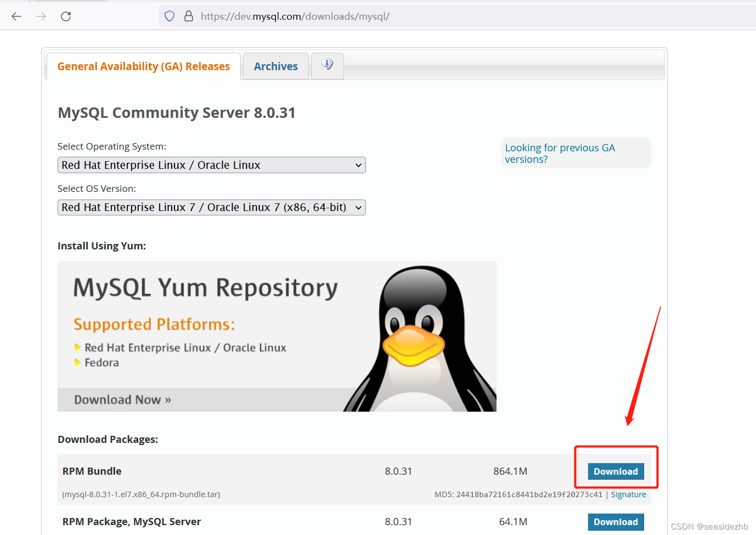
Task: Switch to the Archives tab
Action: 276,66
